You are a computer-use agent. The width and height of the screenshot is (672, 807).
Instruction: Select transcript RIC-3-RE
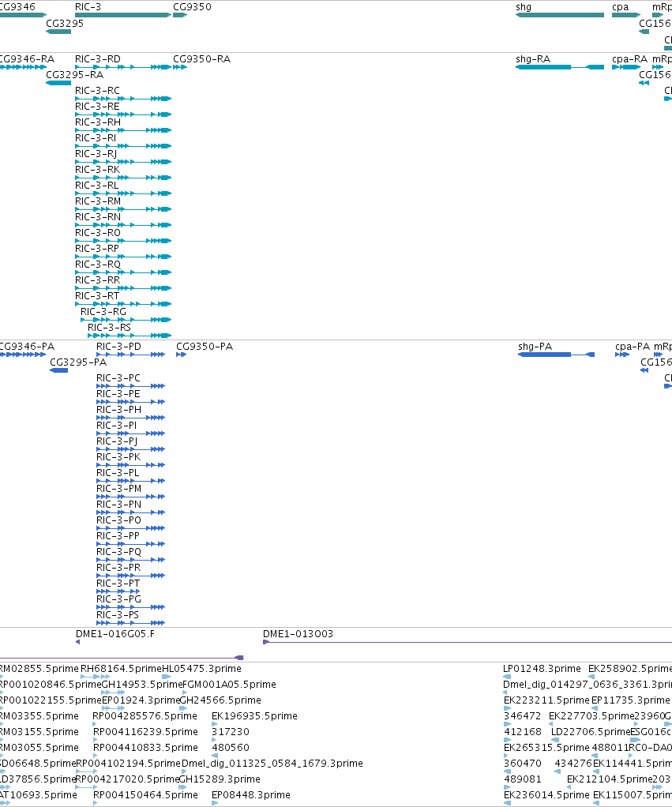click(x=123, y=114)
